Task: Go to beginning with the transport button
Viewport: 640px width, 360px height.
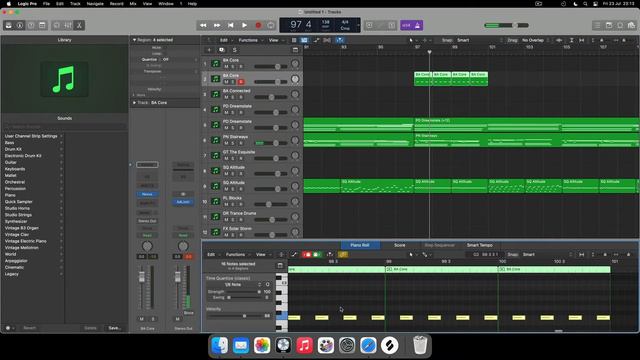Action: 231,25
